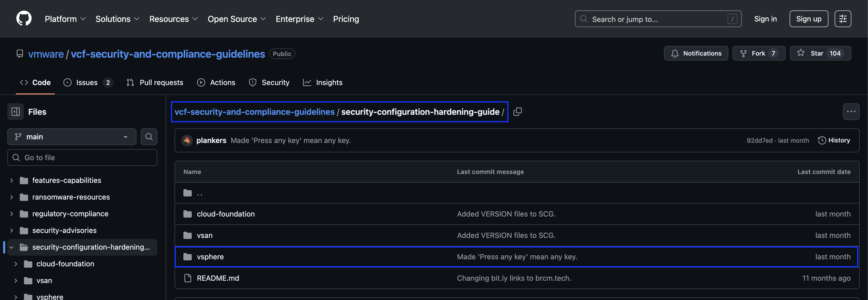Image resolution: width=868 pixels, height=300 pixels.
Task: Click the GitHub logo icon
Action: point(24,19)
